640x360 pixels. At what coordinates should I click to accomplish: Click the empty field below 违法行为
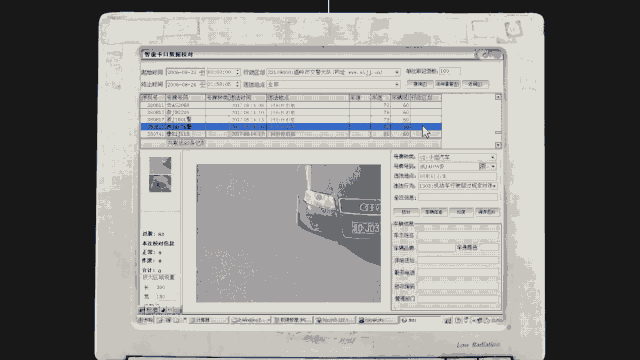[458, 197]
